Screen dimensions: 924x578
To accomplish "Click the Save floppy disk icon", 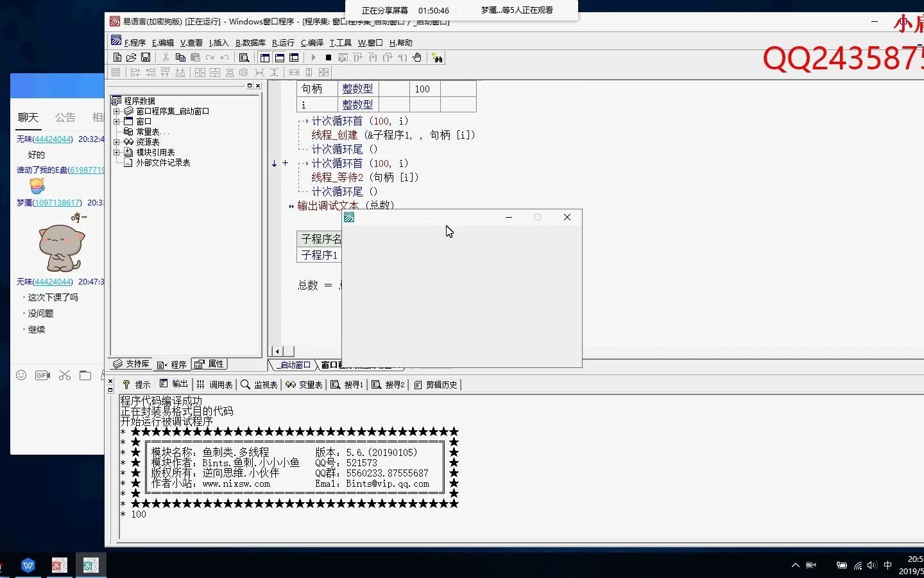I will click(146, 58).
